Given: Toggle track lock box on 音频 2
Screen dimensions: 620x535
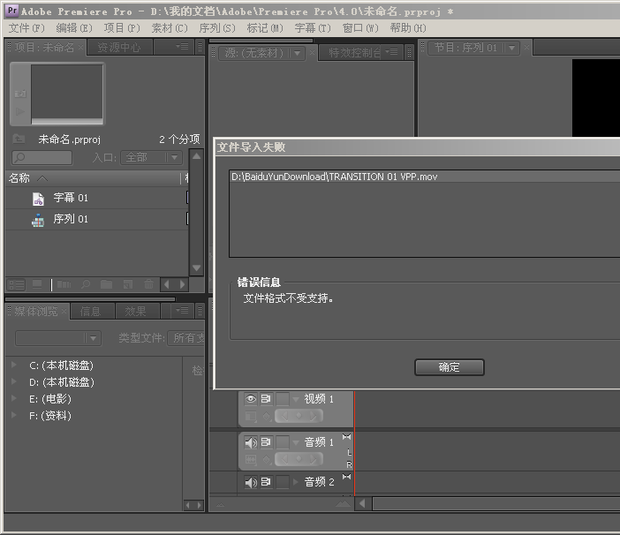Looking at the screenshot, I should pyautogui.click(x=282, y=482).
